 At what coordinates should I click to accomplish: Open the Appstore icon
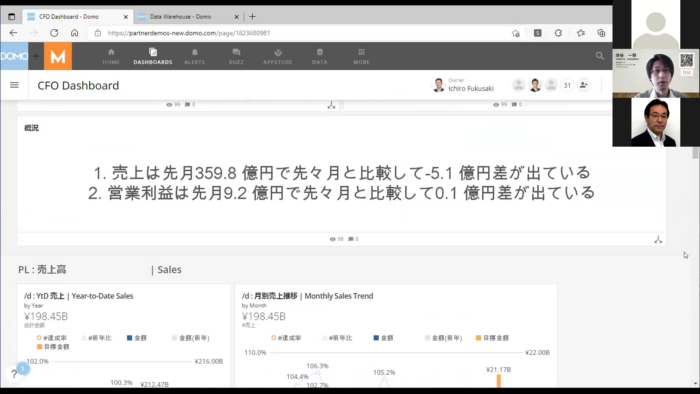[278, 56]
